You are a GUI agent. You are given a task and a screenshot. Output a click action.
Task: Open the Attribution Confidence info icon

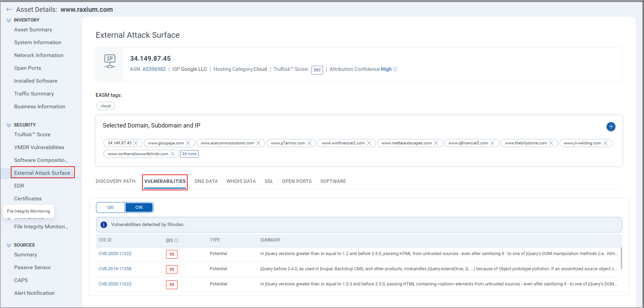395,69
